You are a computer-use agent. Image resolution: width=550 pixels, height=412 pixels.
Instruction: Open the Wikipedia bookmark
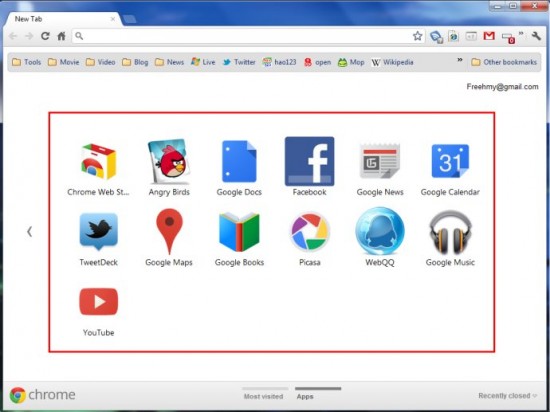point(392,62)
